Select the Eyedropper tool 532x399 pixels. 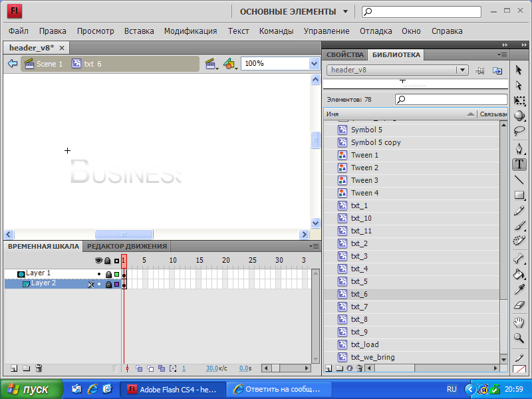coord(519,289)
